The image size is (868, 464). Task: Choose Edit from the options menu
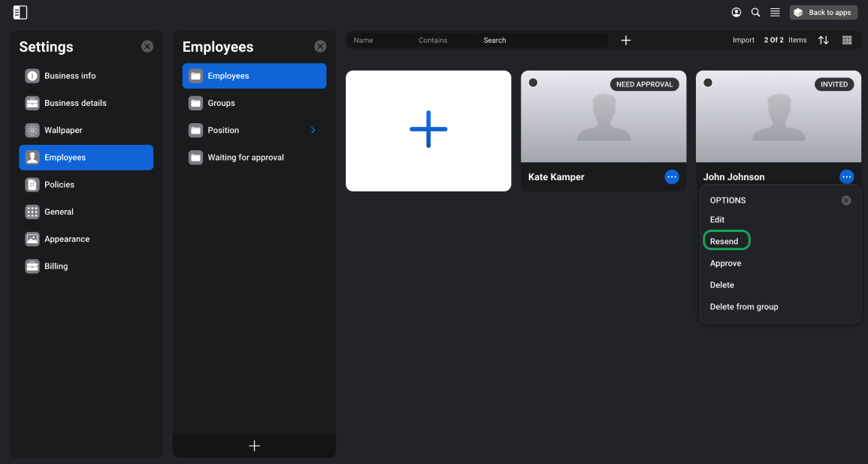click(718, 219)
